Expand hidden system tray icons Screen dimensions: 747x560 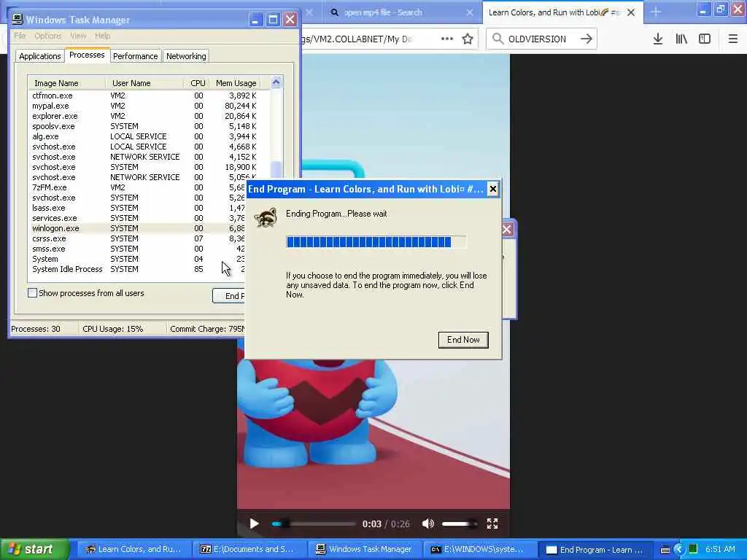click(679, 550)
